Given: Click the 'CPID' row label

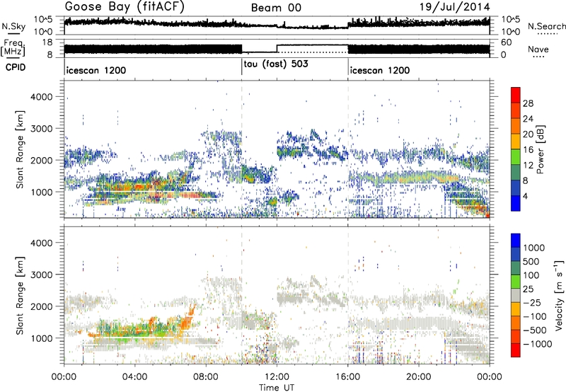Looking at the screenshot, I should click(x=16, y=67).
